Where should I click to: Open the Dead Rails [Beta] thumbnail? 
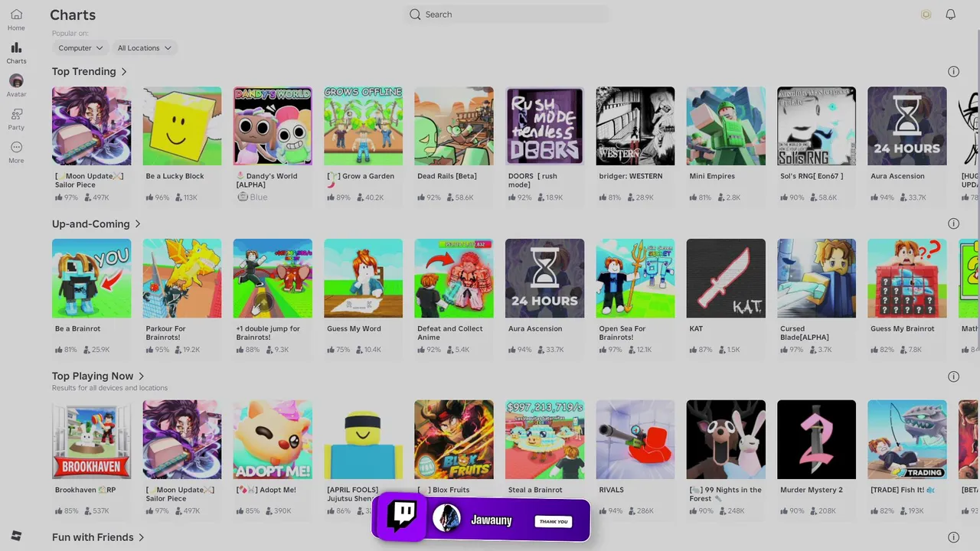(454, 126)
